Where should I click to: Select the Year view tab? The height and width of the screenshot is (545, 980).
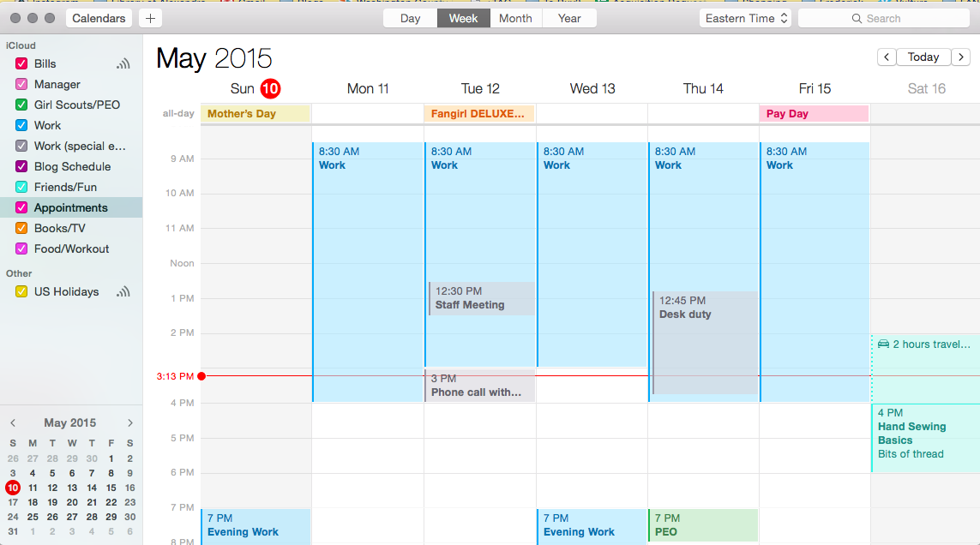point(569,18)
